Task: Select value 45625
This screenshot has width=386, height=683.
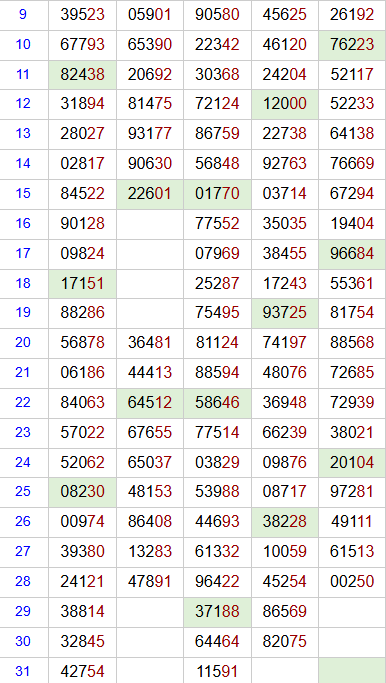Action: coord(284,15)
